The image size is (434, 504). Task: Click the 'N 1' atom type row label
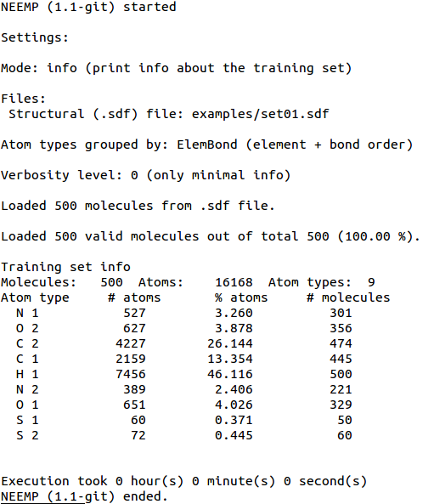coord(27,313)
